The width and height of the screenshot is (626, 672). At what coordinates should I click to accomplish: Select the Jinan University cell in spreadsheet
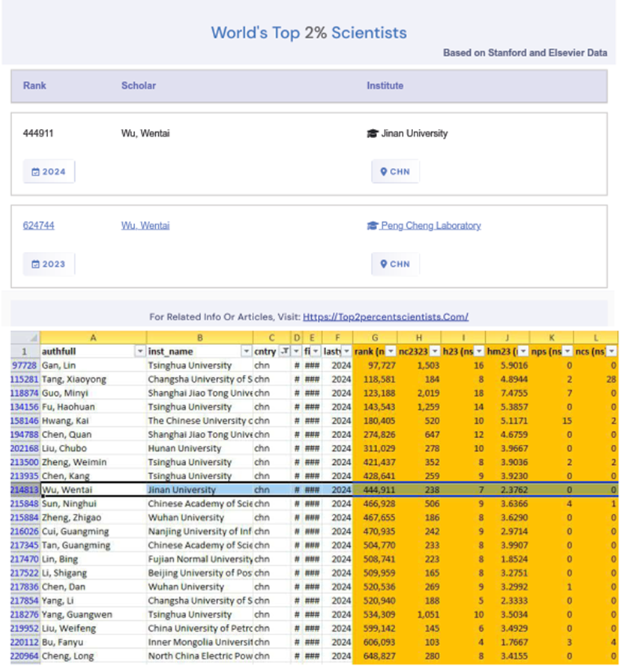pyautogui.click(x=199, y=490)
